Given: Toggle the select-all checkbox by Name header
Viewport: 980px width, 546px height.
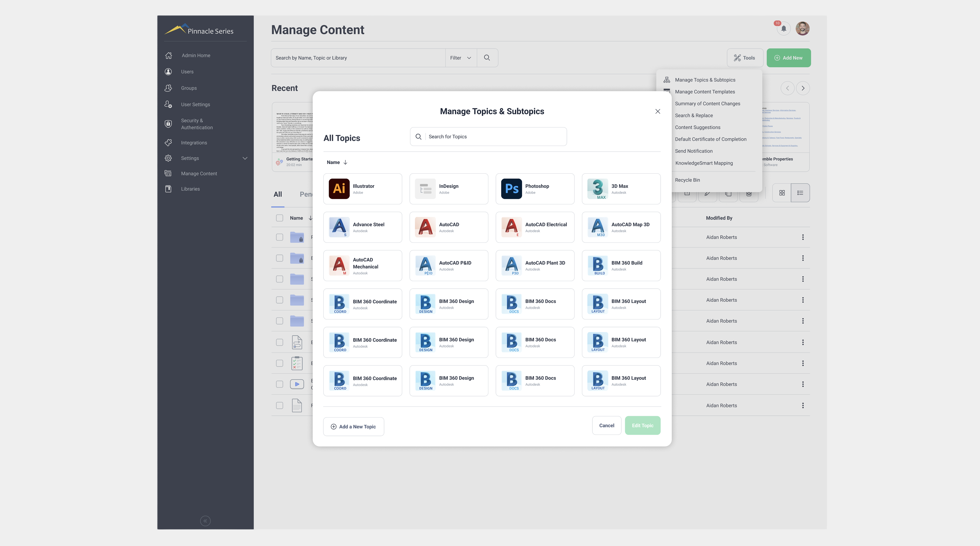Looking at the screenshot, I should point(280,218).
